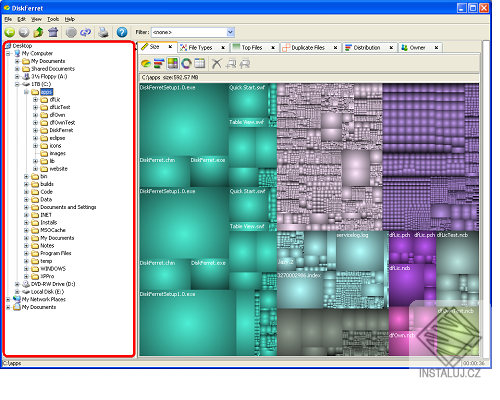Open the Tools menu

(x=53, y=19)
